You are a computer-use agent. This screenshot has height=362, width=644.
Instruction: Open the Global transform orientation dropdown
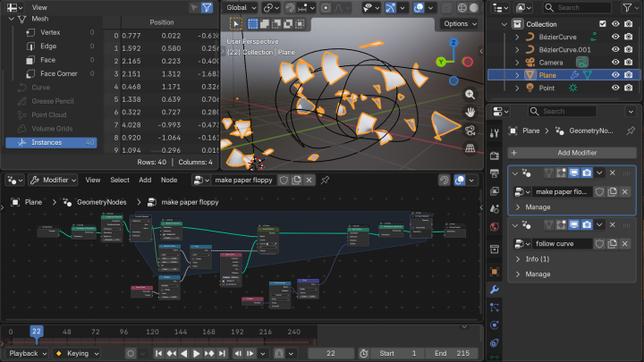click(242, 7)
